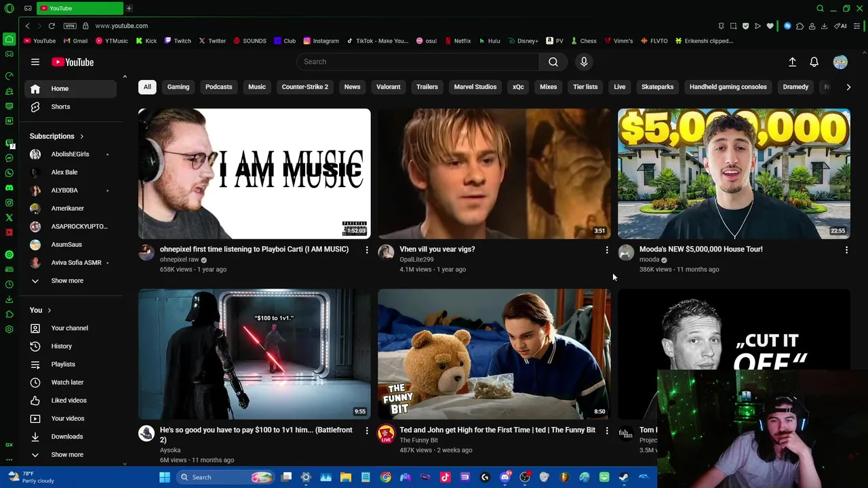Click the search magnifier button
Image resolution: width=868 pixels, height=488 pixels.
coord(553,62)
